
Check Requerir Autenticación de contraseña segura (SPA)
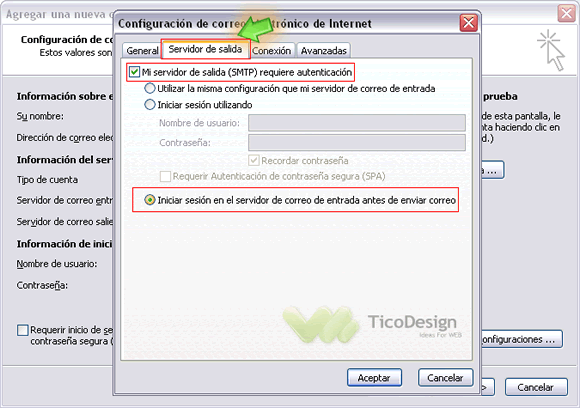tap(165, 176)
